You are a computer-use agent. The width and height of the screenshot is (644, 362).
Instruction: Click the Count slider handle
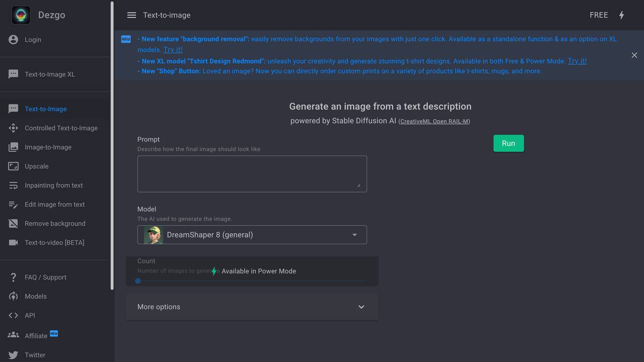pyautogui.click(x=138, y=281)
